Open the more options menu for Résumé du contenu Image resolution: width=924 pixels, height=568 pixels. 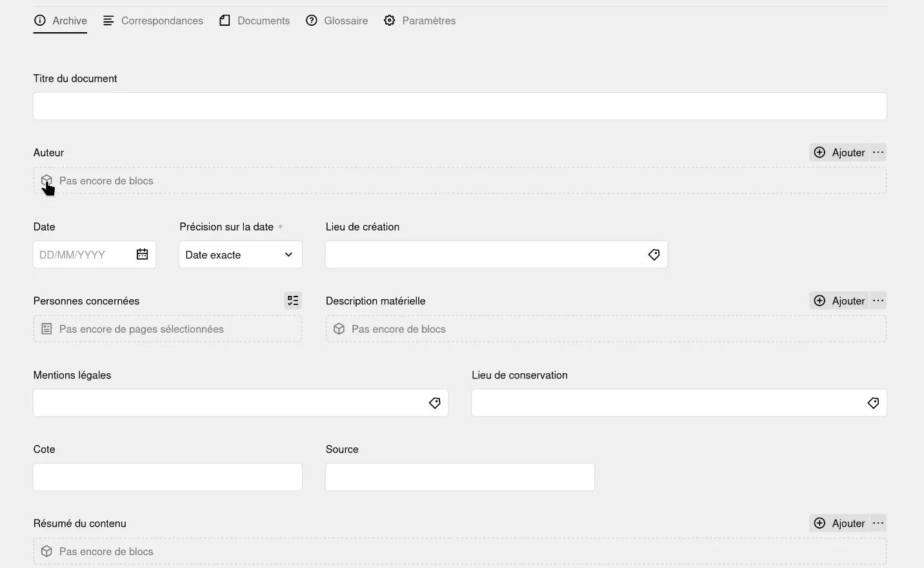click(x=878, y=523)
